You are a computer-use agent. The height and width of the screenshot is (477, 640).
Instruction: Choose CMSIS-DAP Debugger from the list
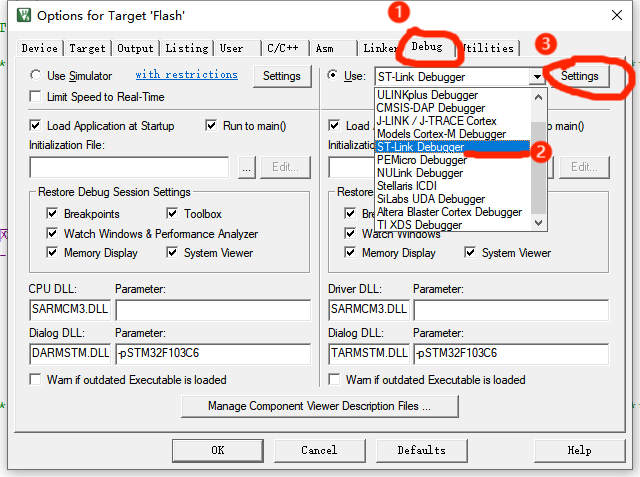(453, 108)
